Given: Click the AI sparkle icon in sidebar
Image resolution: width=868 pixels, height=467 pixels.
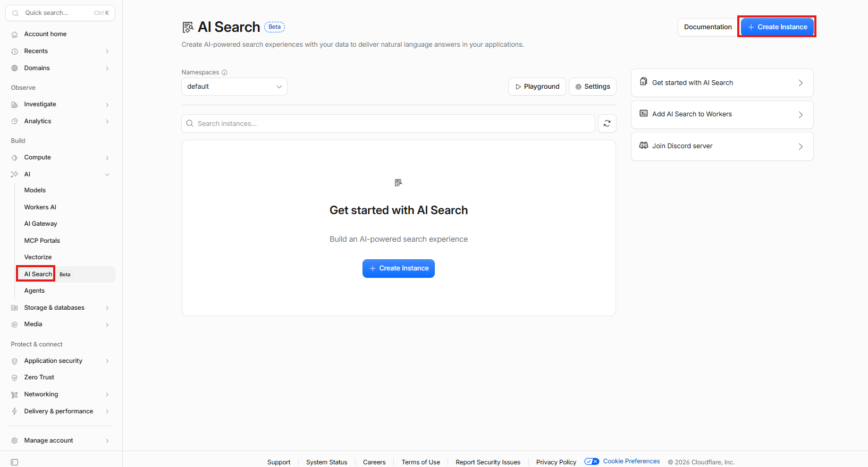Looking at the screenshot, I should pyautogui.click(x=14, y=174).
